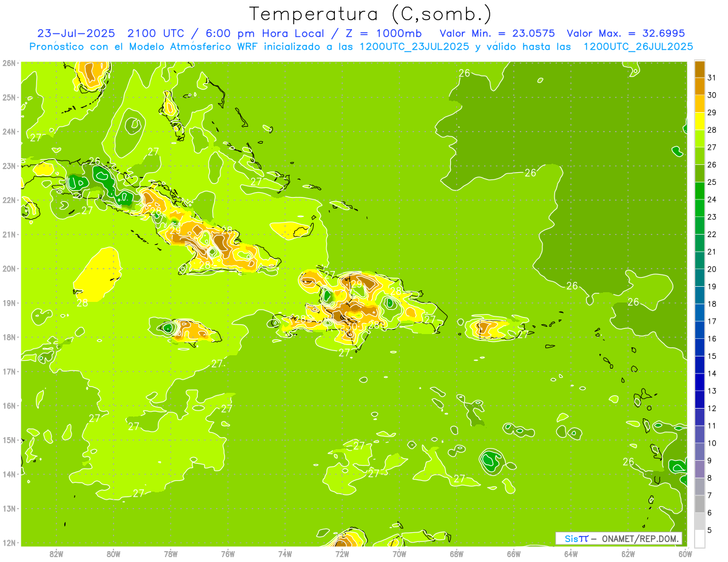Click the '15N' latitude axis label
The image size is (728, 562).
pyautogui.click(x=9, y=440)
